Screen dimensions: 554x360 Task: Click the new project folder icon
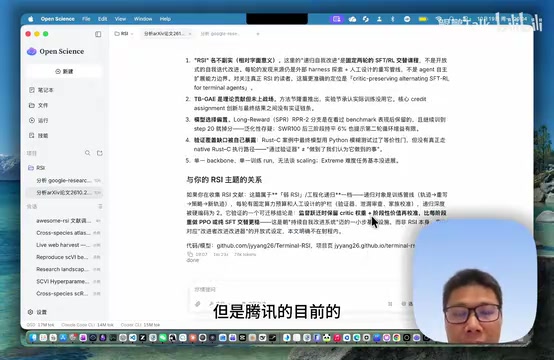click(100, 153)
